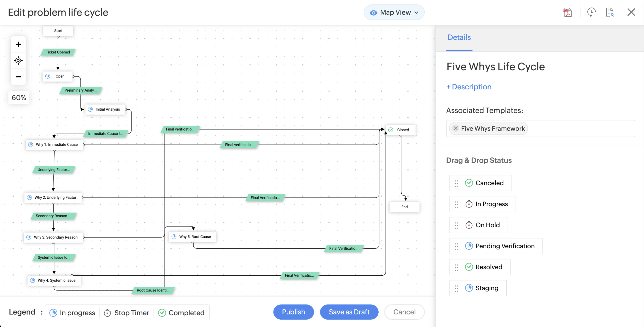
Task: Click the In Progress icon in the Legend
Action: pyautogui.click(x=53, y=312)
